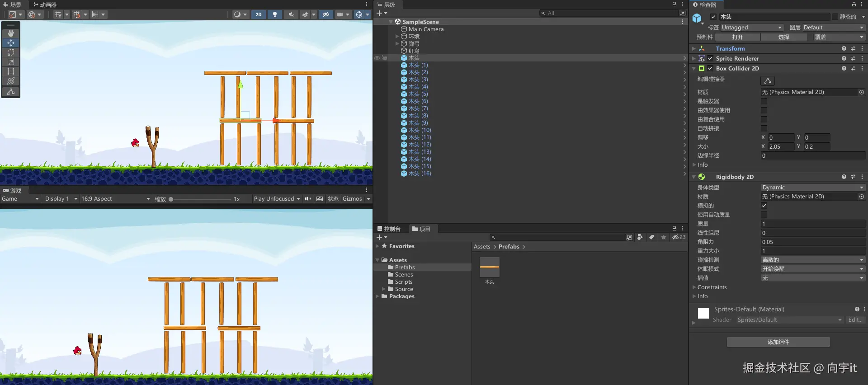Select the Move tool in scene toolbar
This screenshot has height=385, width=868.
11,43
